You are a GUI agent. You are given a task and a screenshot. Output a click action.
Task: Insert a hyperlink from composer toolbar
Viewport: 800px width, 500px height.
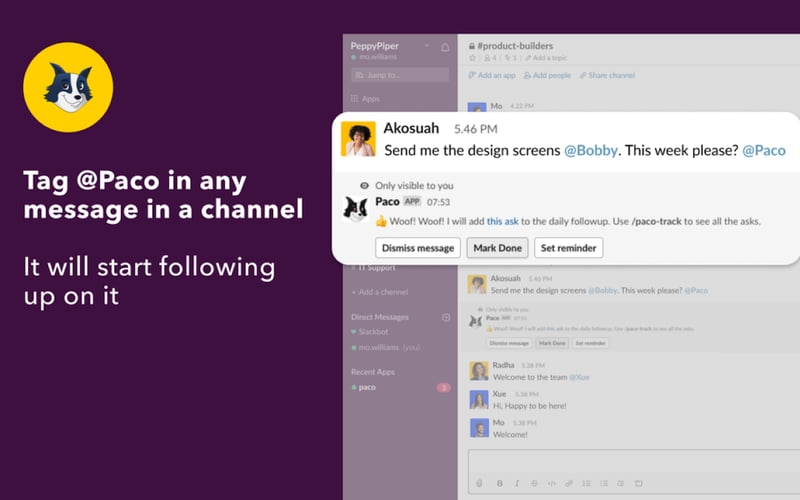click(569, 483)
